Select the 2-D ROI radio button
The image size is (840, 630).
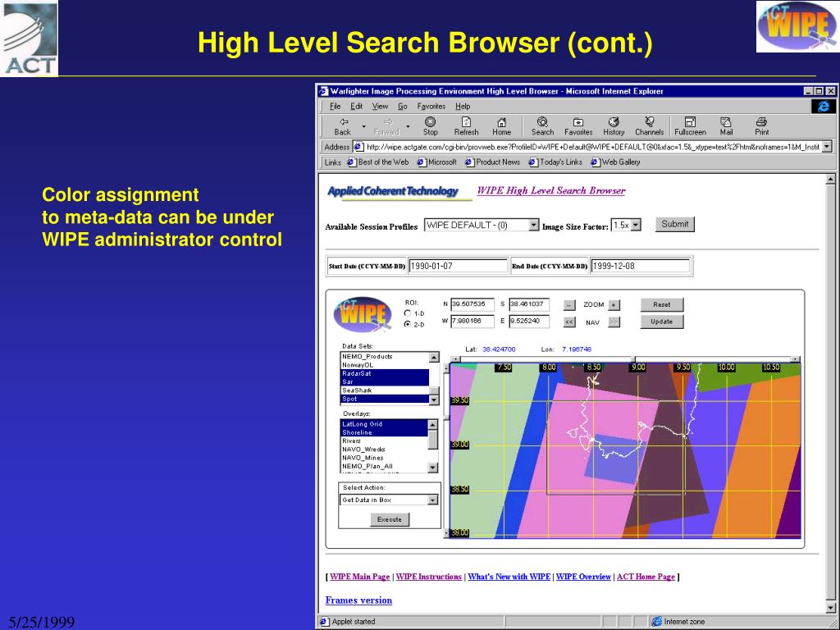pos(408,324)
